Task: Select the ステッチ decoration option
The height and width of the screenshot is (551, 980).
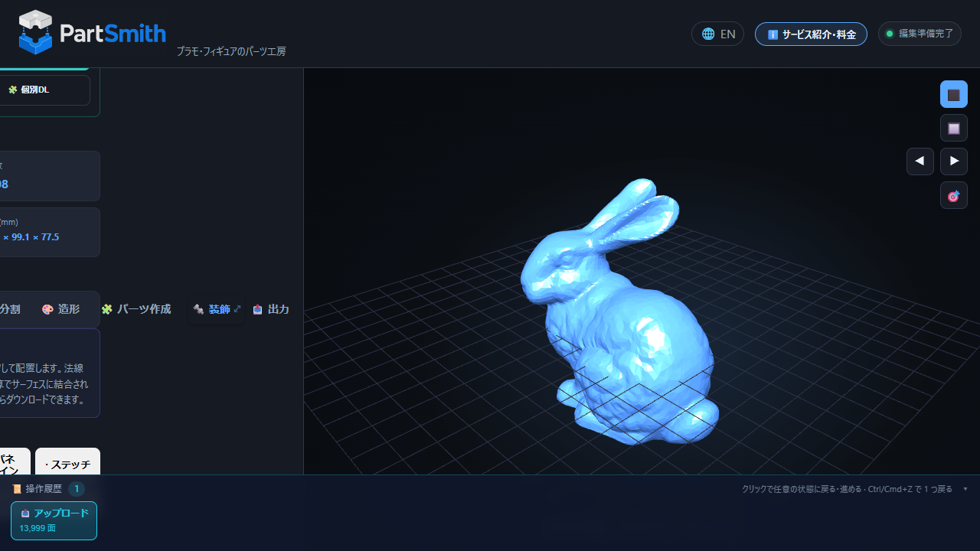Action: click(67, 464)
